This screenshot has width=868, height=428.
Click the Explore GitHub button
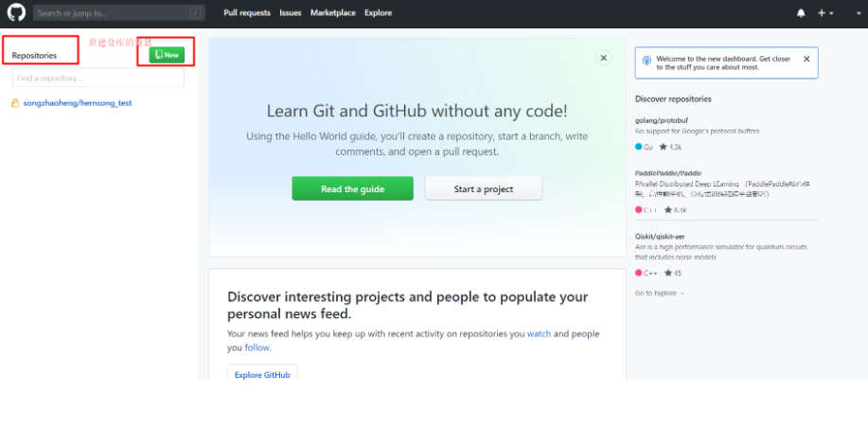(x=262, y=375)
